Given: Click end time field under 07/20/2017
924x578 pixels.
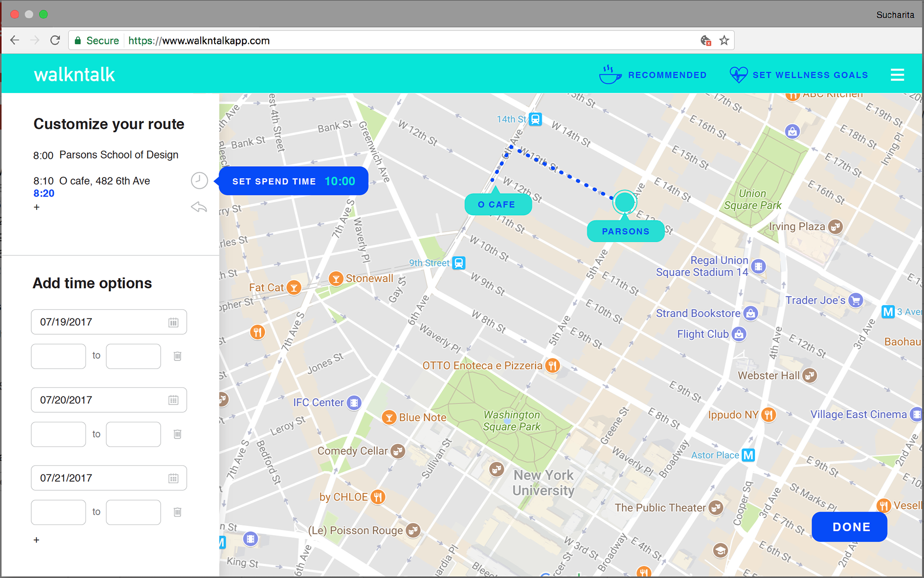Looking at the screenshot, I should pyautogui.click(x=133, y=434).
